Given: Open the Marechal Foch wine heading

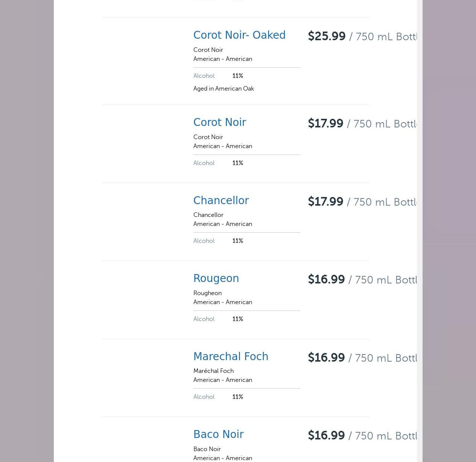Looking at the screenshot, I should (x=231, y=357).
